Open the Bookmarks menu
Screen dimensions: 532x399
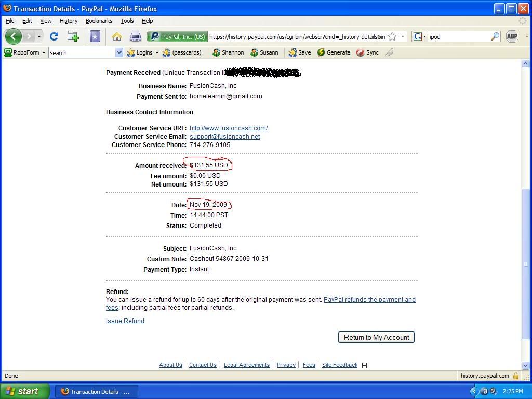pyautogui.click(x=99, y=21)
